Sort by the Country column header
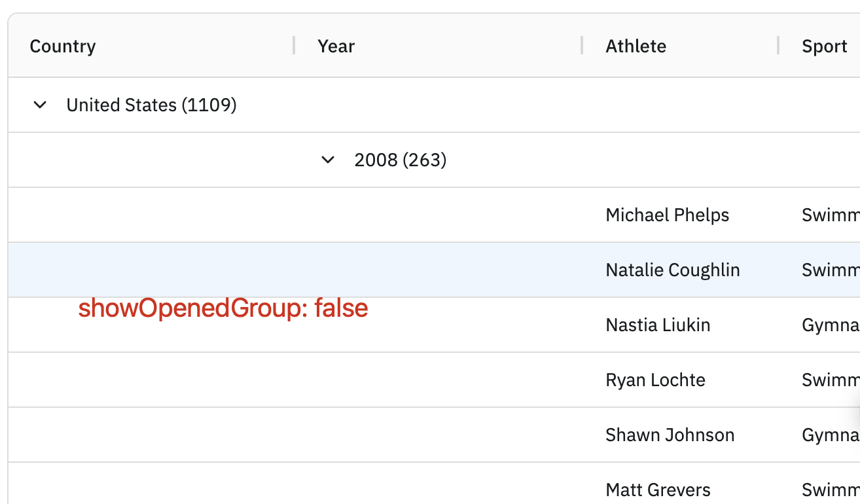Screen dimensions: 860x504 point(63,46)
